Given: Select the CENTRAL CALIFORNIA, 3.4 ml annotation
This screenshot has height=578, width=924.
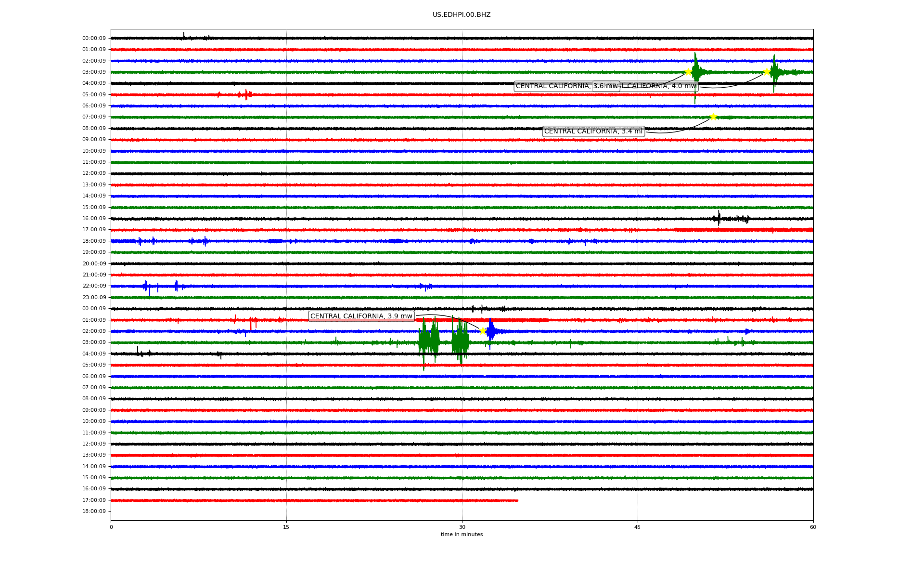Looking at the screenshot, I should [x=593, y=131].
